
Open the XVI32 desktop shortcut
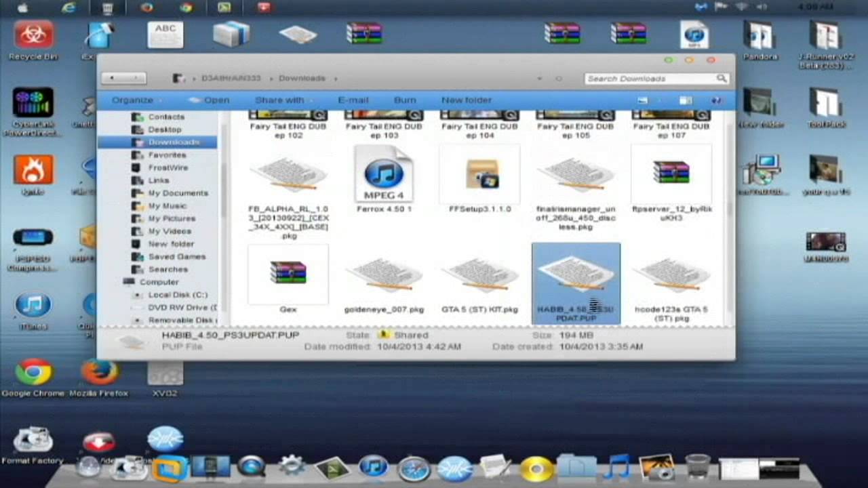tap(165, 378)
